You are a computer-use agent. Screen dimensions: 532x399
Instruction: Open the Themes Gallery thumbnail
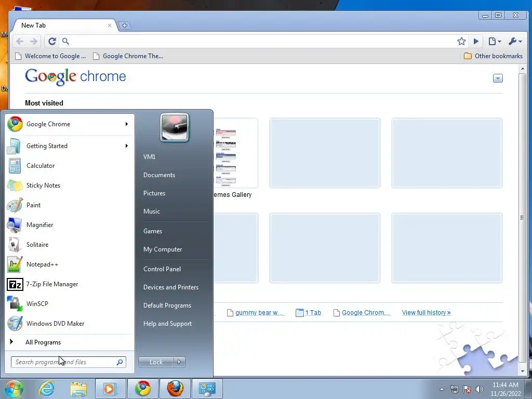(x=235, y=153)
